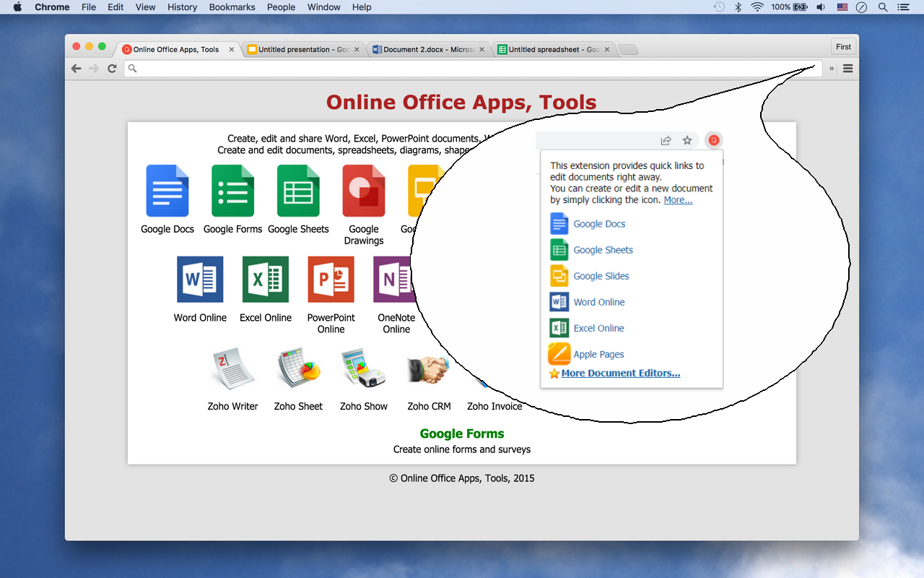Open the Zoho Writer icon
The width and height of the screenshot is (924, 578).
click(x=232, y=368)
